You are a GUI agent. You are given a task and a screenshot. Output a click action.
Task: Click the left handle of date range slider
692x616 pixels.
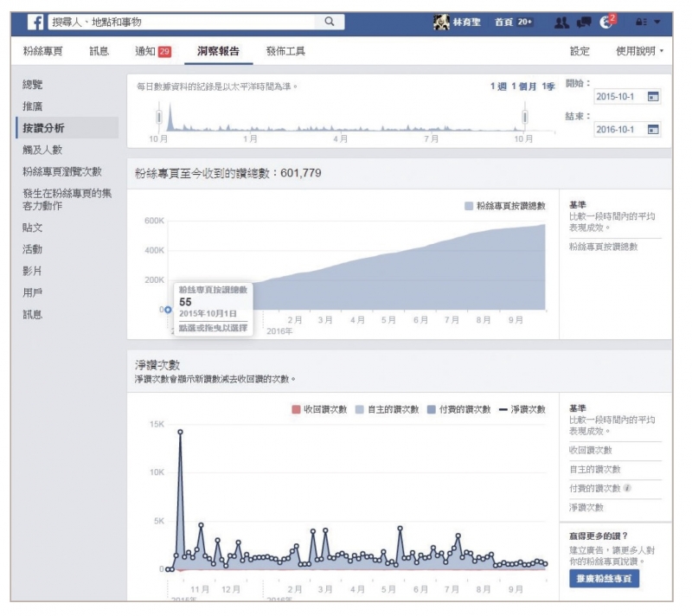[159, 117]
